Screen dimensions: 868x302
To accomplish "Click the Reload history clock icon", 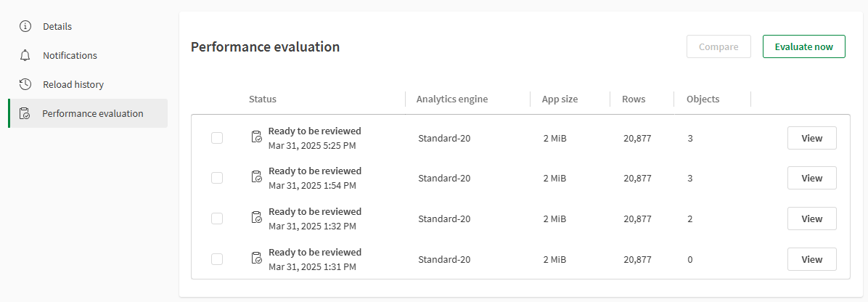I will 25,84.
